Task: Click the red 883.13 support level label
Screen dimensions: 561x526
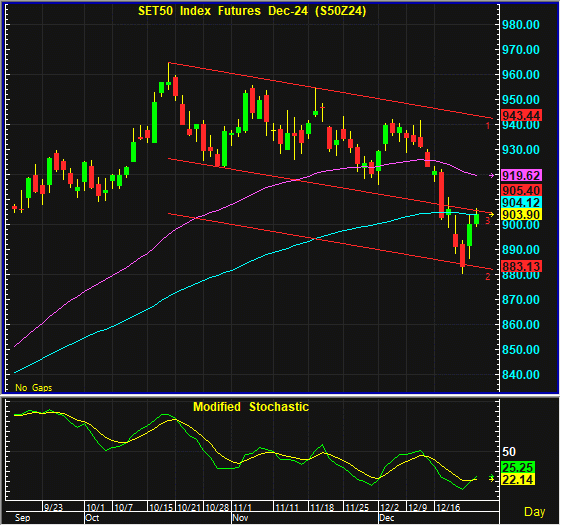Action: tap(521, 266)
